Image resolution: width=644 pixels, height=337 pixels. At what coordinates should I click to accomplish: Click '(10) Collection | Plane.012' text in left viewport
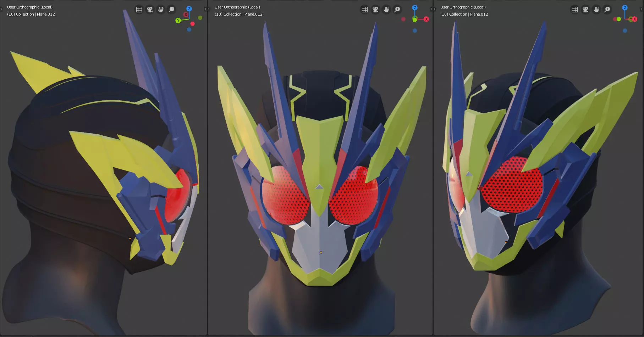point(31,14)
